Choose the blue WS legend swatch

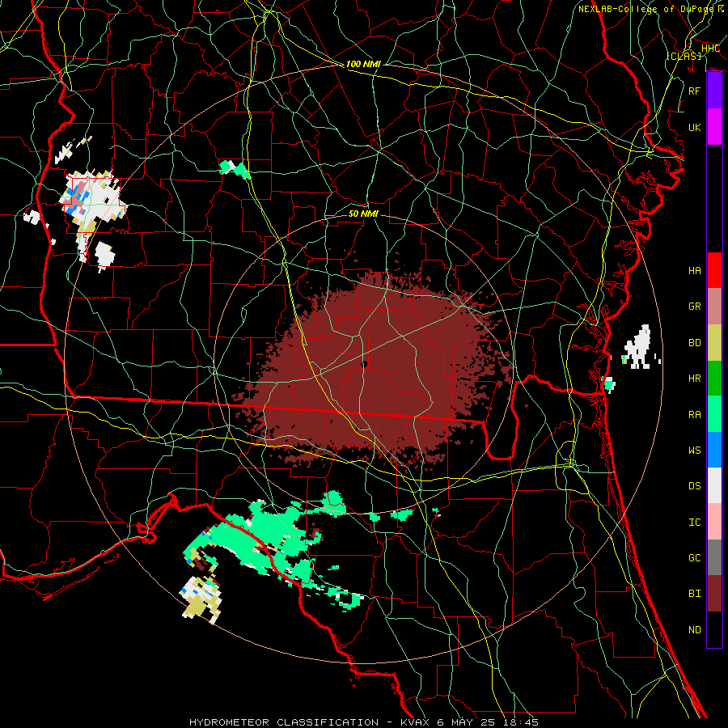[714, 450]
